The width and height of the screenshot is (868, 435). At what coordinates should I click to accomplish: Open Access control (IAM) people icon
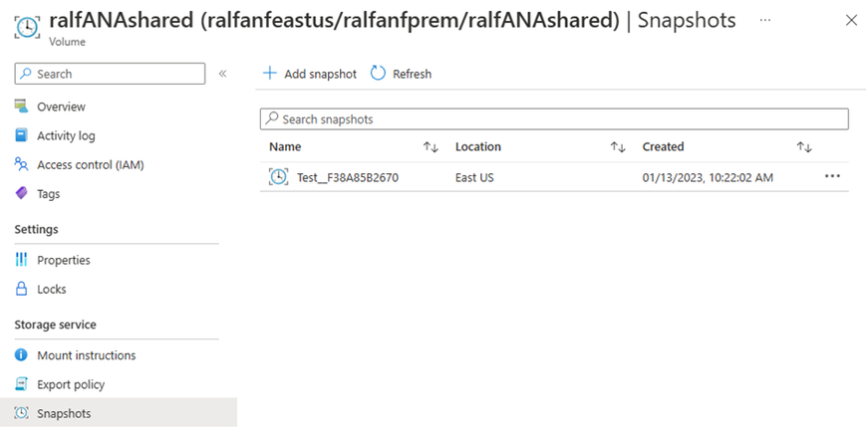(22, 164)
